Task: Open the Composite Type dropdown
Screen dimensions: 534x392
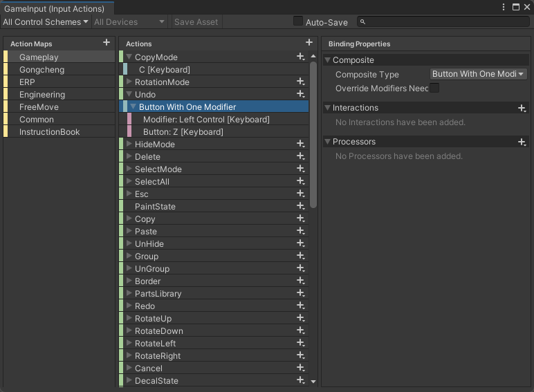Action: pos(479,74)
